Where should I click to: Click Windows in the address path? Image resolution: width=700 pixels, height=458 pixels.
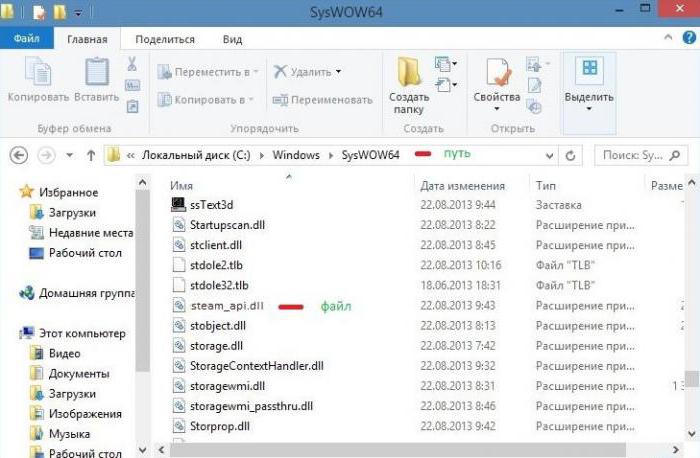(x=296, y=155)
